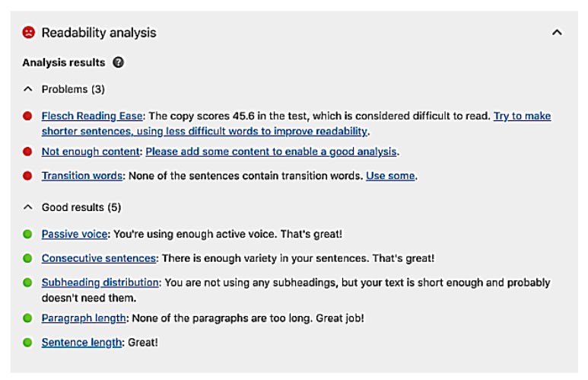The height and width of the screenshot is (380, 588).
Task: Collapse the Good results (5) section
Action: click(x=29, y=207)
